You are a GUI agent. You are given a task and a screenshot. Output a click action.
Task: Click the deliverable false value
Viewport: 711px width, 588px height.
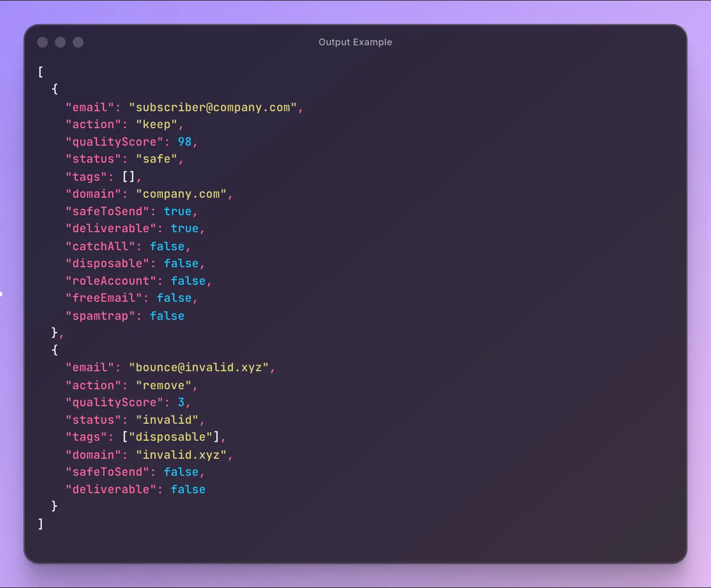coord(188,489)
